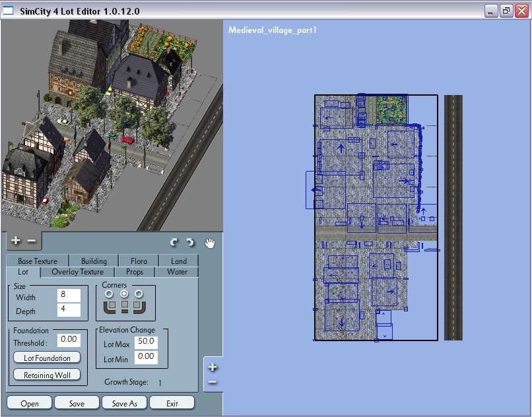
Task: Focus the Foundation Threshold field
Action: pyautogui.click(x=69, y=340)
